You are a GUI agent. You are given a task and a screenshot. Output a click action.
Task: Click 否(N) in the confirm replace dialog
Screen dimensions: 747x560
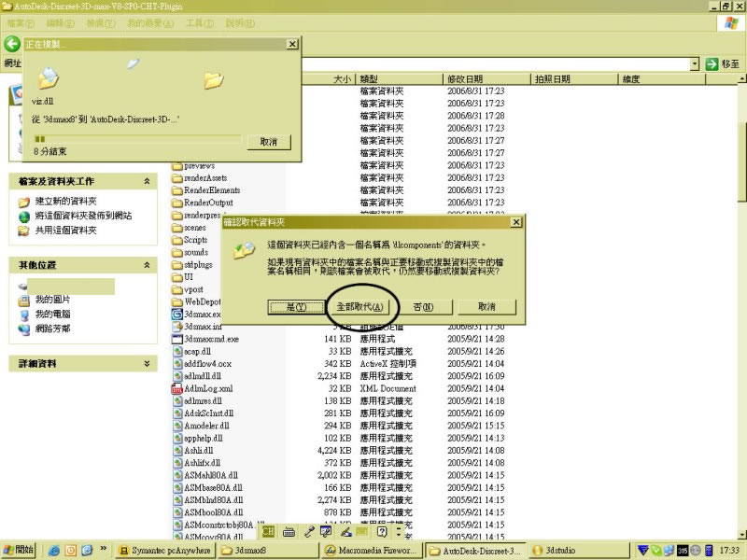pos(423,307)
